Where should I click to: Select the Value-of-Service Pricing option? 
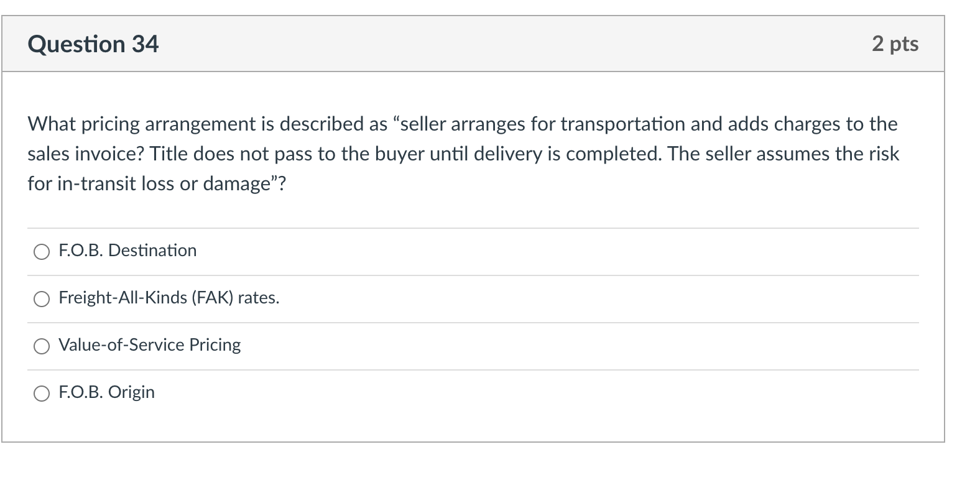click(41, 346)
